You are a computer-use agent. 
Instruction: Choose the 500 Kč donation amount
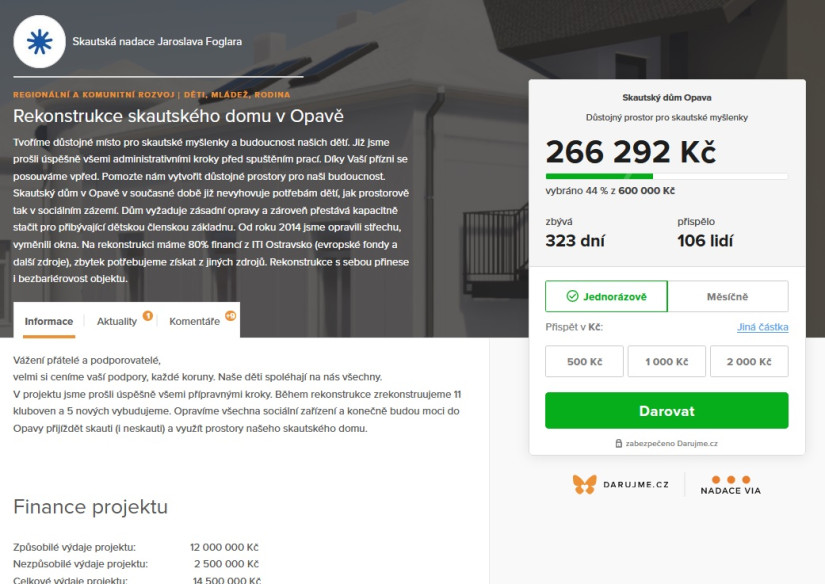tap(585, 361)
